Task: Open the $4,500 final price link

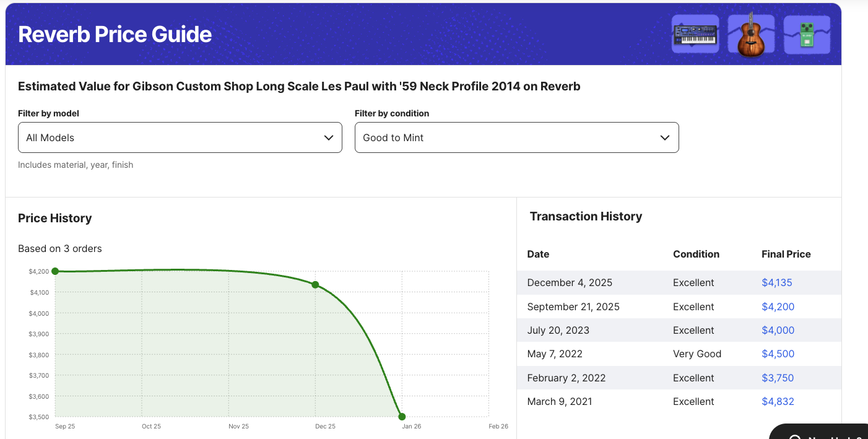Action: point(778,354)
